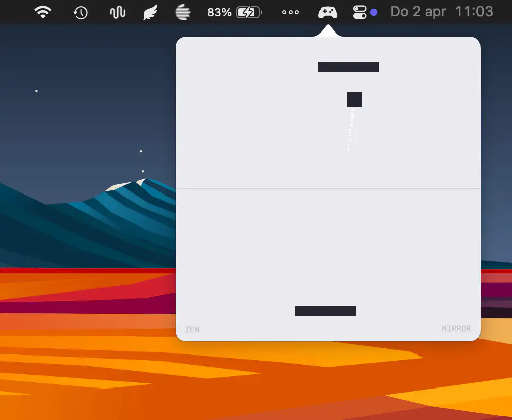The width and height of the screenshot is (512, 420).
Task: Click the 83% battery percentage text
Action: (219, 12)
